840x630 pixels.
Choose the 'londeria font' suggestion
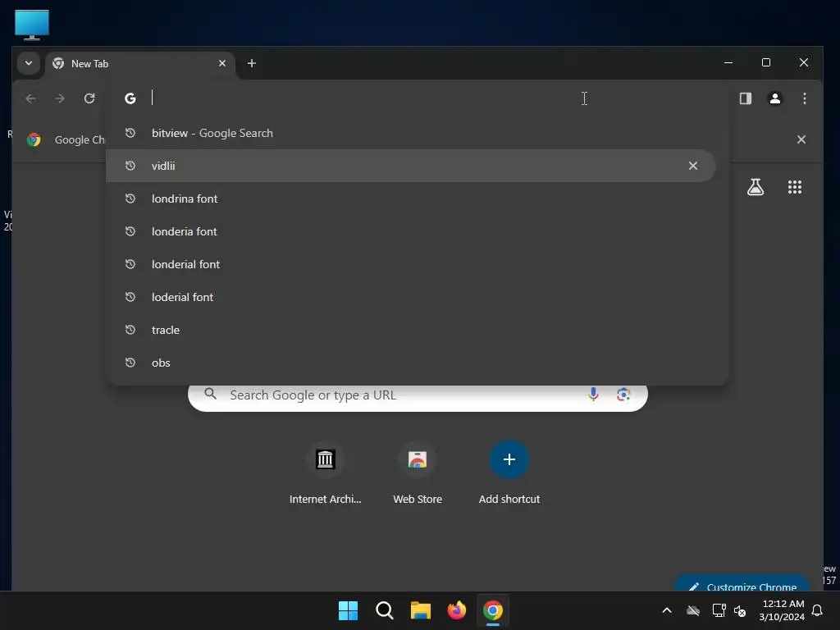point(411,231)
